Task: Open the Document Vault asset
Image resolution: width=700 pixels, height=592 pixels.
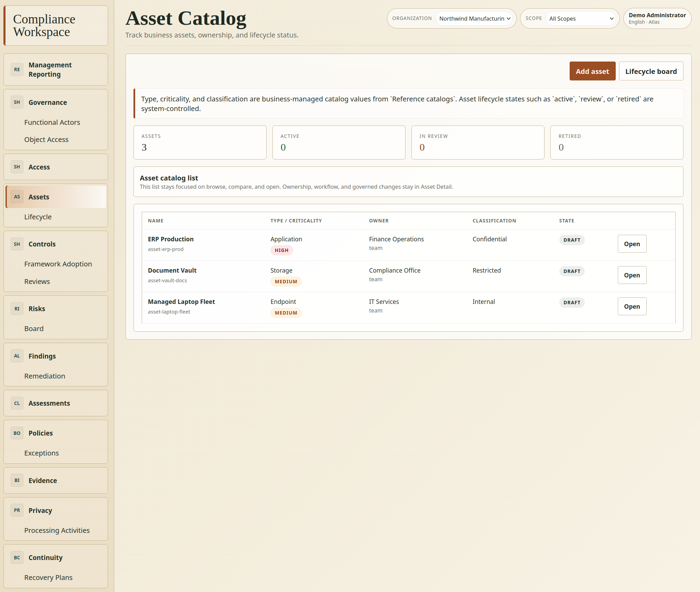Action: (x=632, y=275)
